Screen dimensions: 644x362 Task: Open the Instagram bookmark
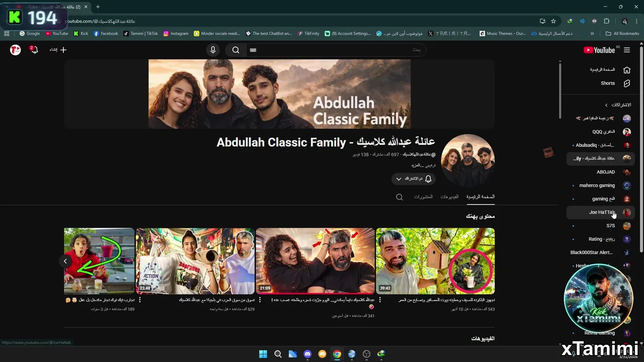click(176, 33)
